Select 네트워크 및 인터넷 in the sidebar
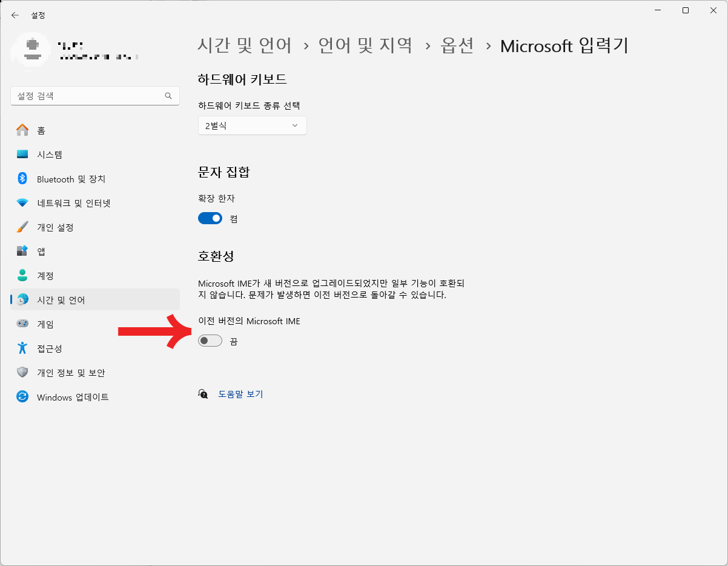This screenshot has width=728, height=566. point(95,203)
